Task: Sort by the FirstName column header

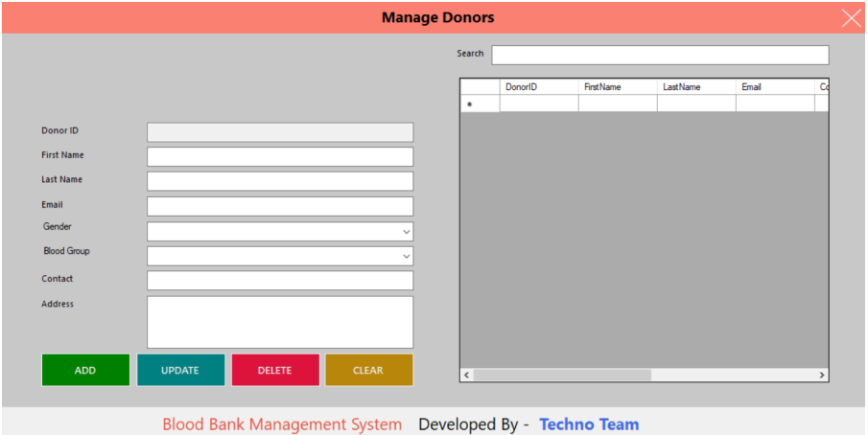Action: click(618, 87)
